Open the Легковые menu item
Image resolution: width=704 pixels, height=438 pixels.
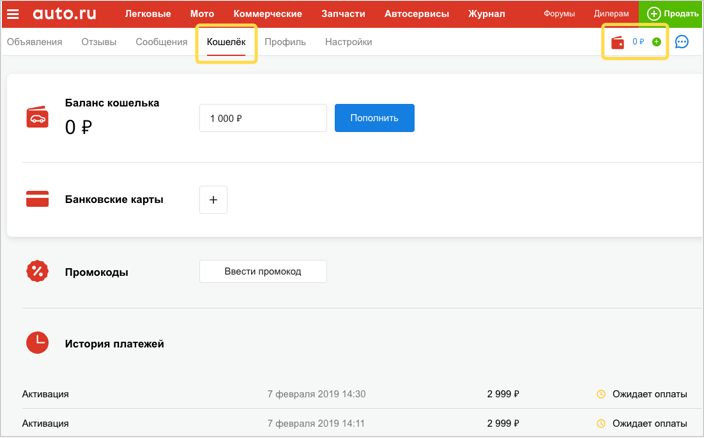tap(148, 14)
